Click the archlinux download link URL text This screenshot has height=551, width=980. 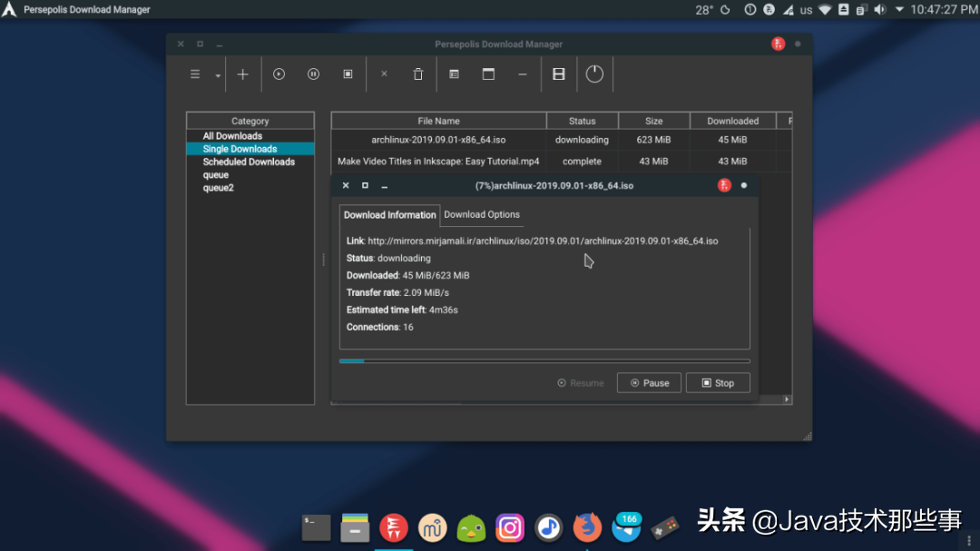tap(543, 241)
